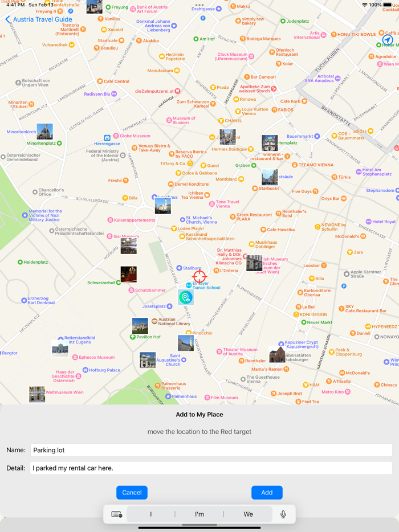The image size is (399, 532).
Task: Tap the Cafe Hawelka marker icon
Action: pos(263,230)
